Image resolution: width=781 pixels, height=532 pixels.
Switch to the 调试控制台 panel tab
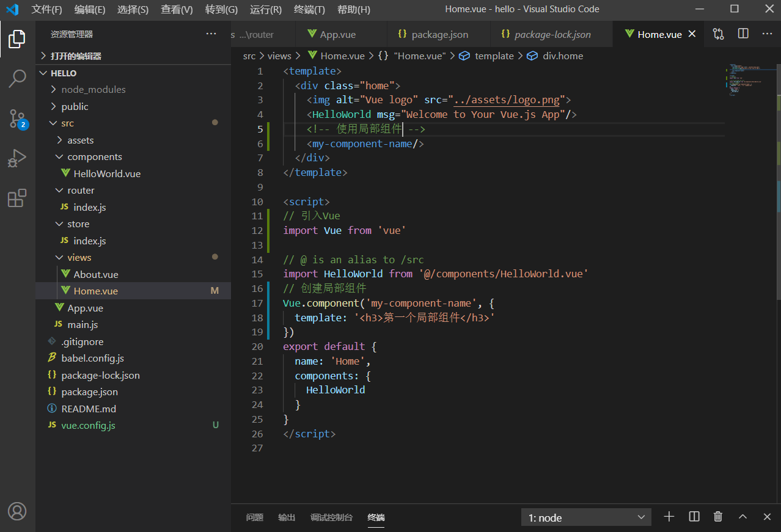click(x=331, y=517)
